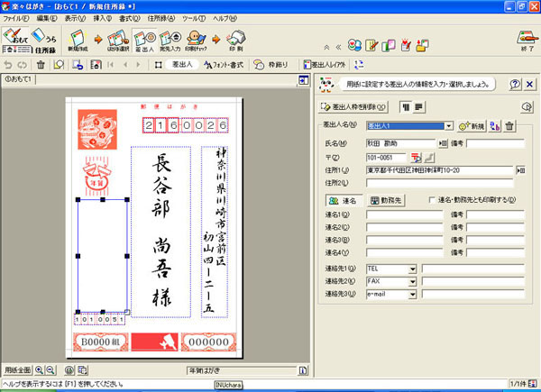Open help via the question mark icon
This screenshot has width=541, height=392.
(515, 84)
